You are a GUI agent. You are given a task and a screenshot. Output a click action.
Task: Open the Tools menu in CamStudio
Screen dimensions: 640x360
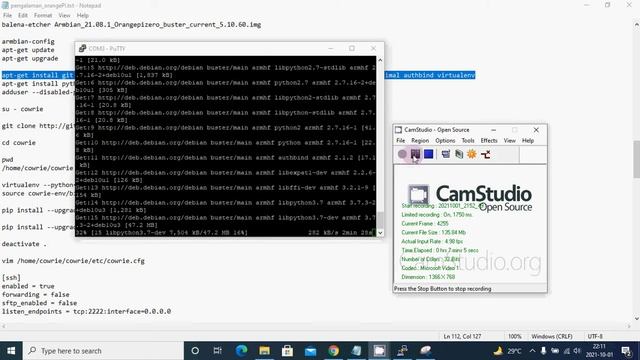point(468,140)
